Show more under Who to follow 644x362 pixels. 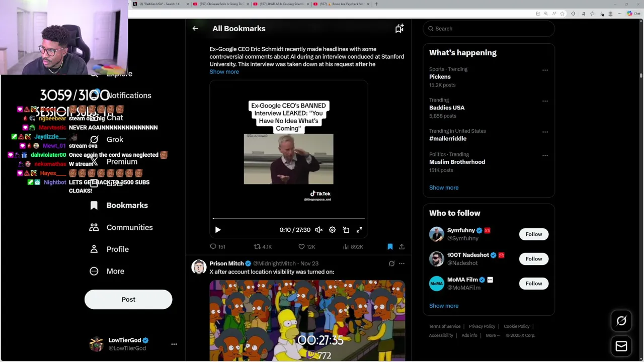tap(444, 306)
